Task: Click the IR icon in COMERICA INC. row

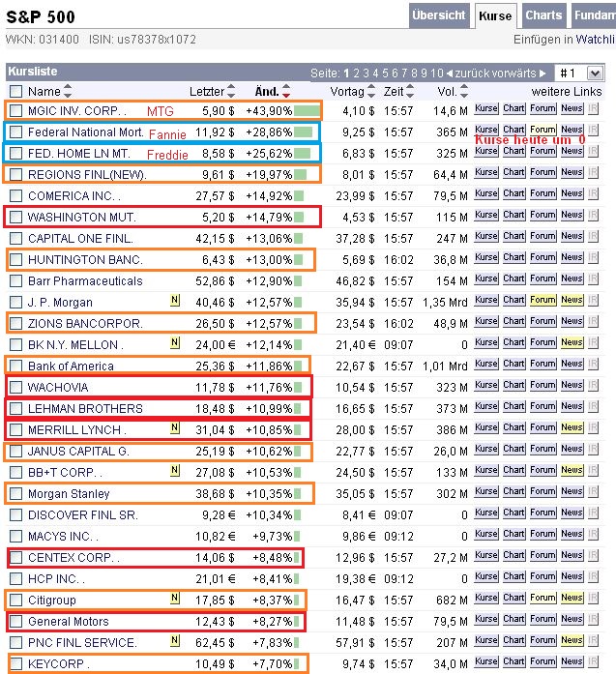Action: [x=593, y=193]
